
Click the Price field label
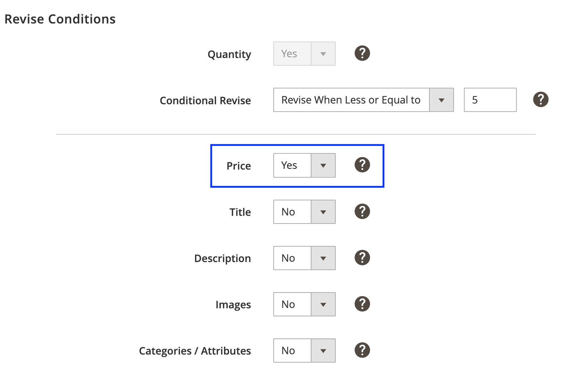pyautogui.click(x=238, y=166)
